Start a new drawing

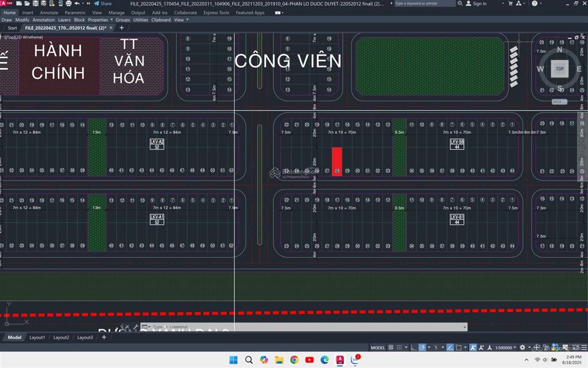click(x=20, y=3)
